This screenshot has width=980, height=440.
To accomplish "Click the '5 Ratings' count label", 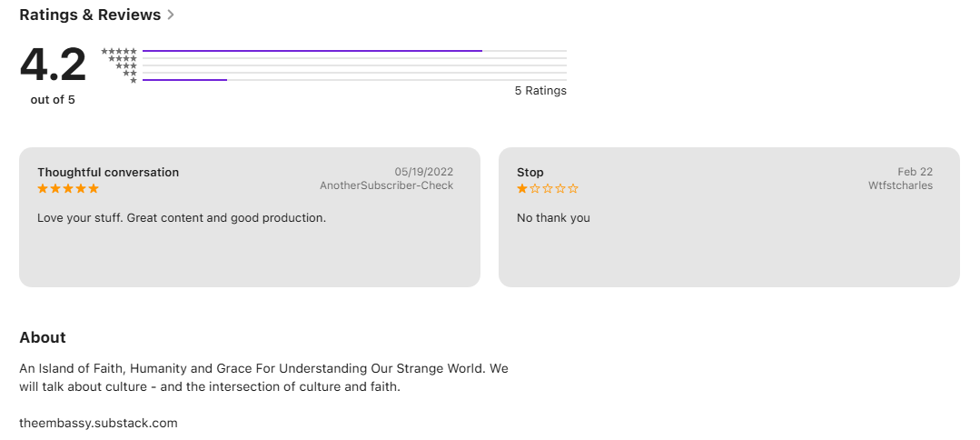I will point(540,91).
